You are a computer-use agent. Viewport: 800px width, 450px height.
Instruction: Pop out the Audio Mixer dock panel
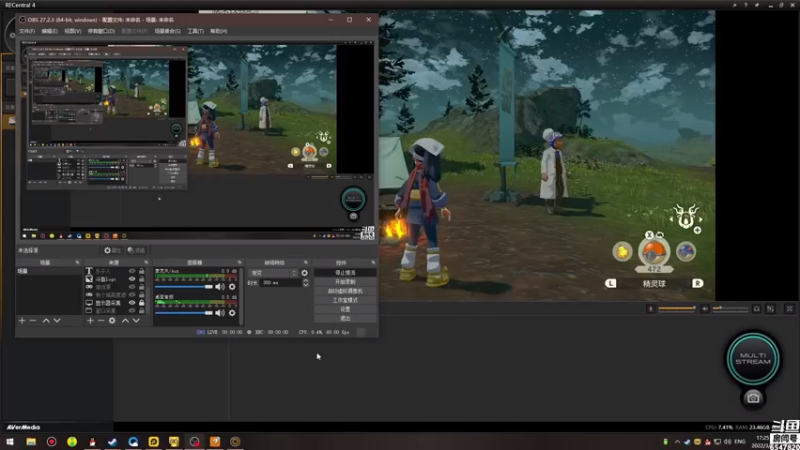coord(239,262)
